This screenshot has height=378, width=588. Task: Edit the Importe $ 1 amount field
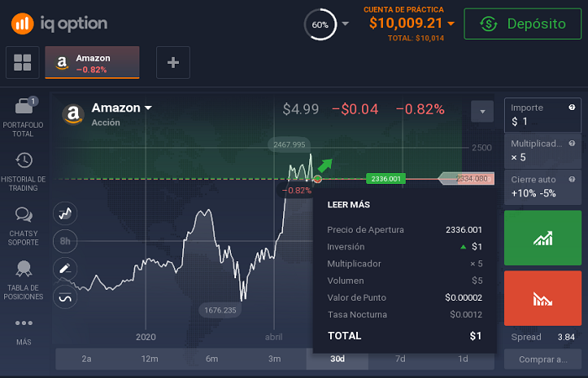(543, 115)
